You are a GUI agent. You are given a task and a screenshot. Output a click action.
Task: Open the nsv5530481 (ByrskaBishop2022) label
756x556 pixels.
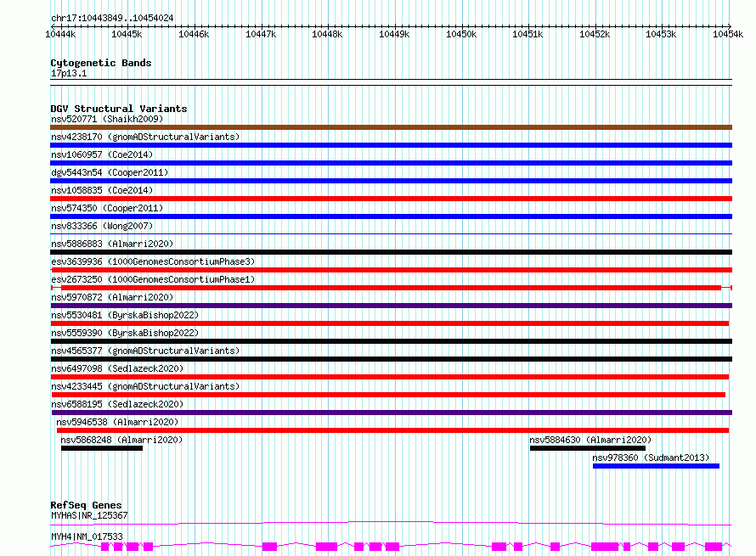125,315
